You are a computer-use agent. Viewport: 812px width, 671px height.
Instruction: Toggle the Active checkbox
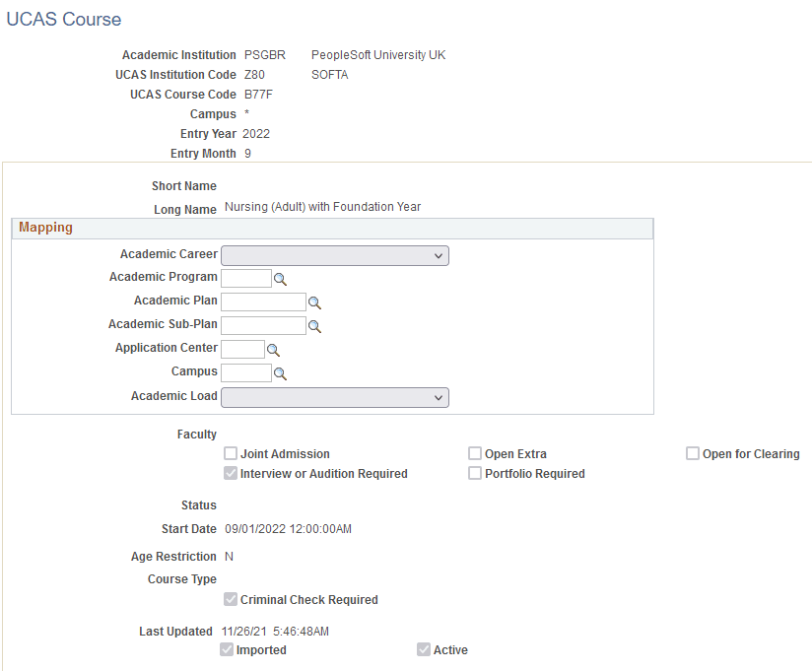424,649
